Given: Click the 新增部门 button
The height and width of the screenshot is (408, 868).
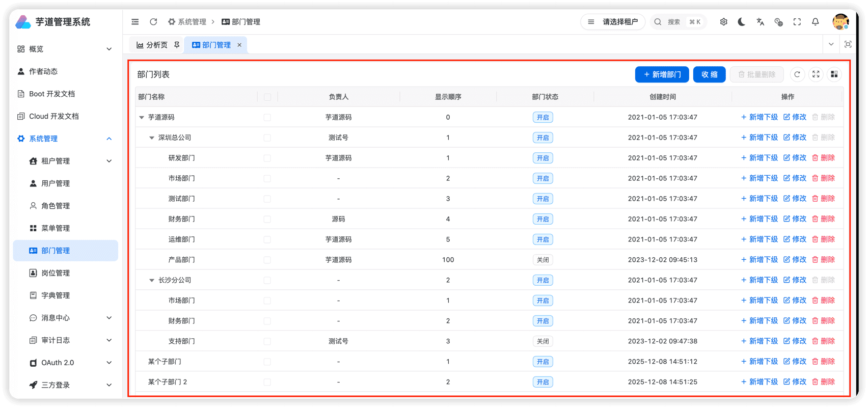Looking at the screenshot, I should [x=662, y=74].
